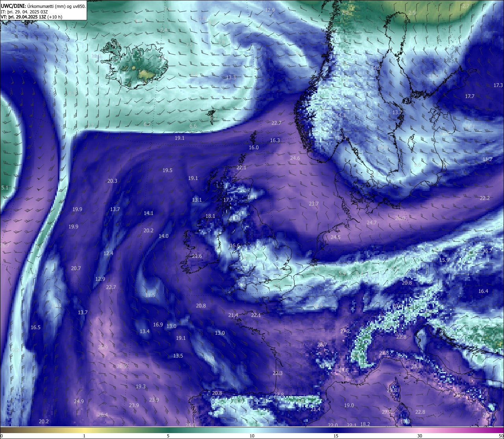Click the 16.4 value on the right side
This screenshot has height=439, width=504.
(483, 291)
